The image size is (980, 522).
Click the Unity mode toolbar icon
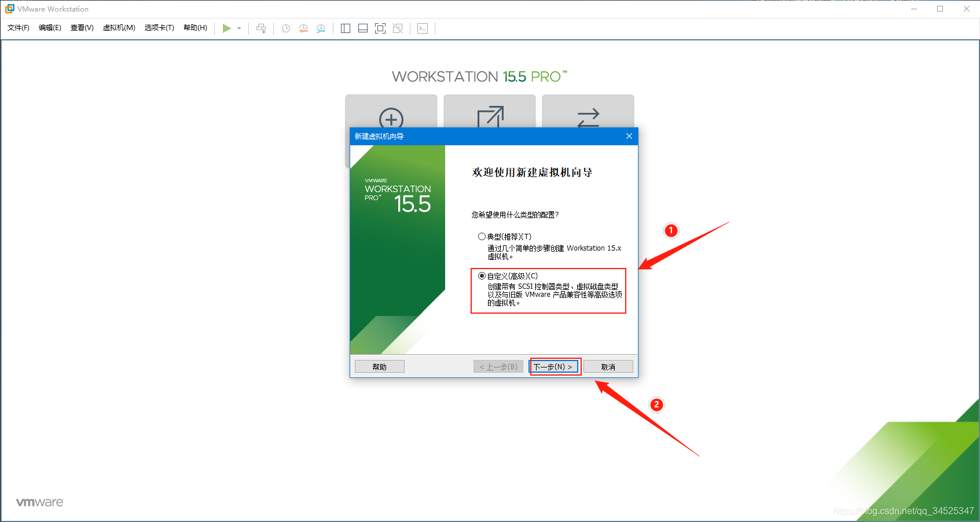398,28
